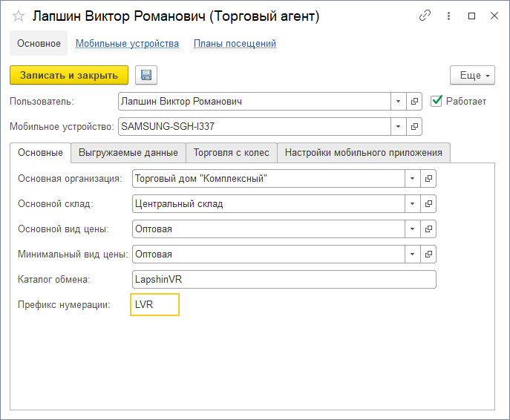The width and height of the screenshot is (510, 420).
Task: Open Минимальный вид цены record icon
Action: click(428, 254)
